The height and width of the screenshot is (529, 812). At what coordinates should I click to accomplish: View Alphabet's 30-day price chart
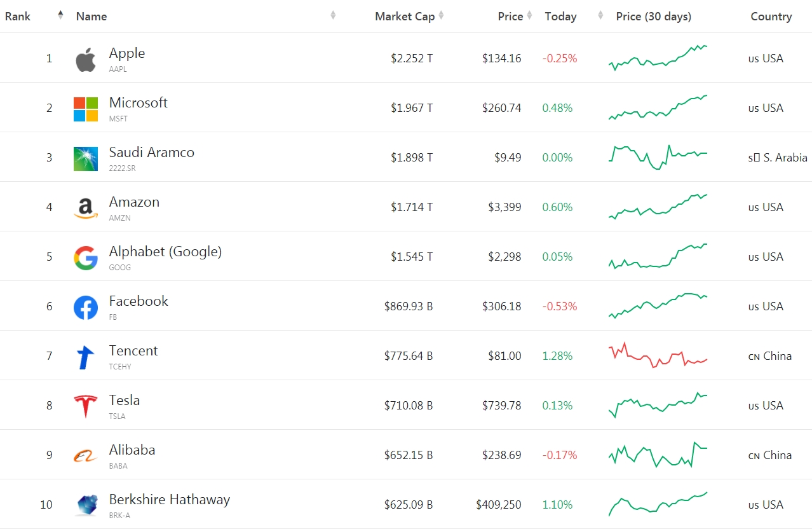pos(658,256)
